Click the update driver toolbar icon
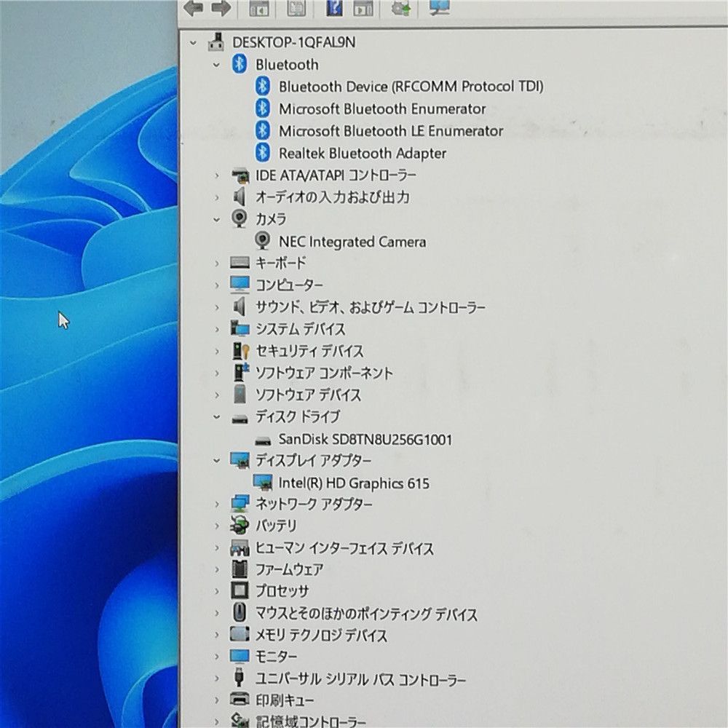This screenshot has width=728, height=728. tap(400, 8)
